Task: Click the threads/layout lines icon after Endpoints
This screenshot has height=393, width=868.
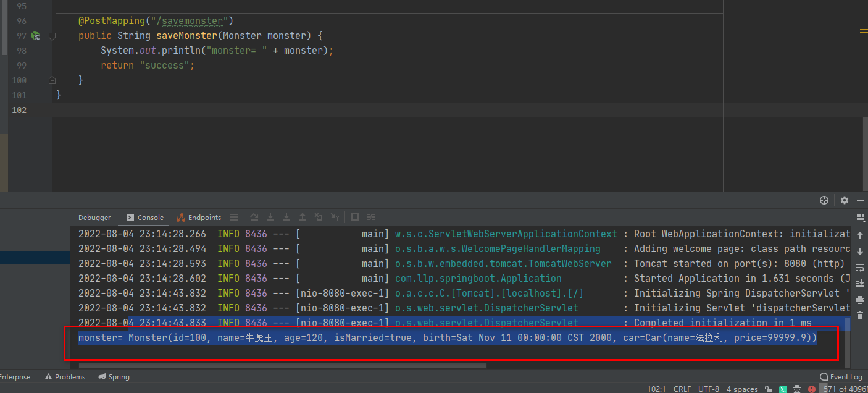Action: coord(234,218)
